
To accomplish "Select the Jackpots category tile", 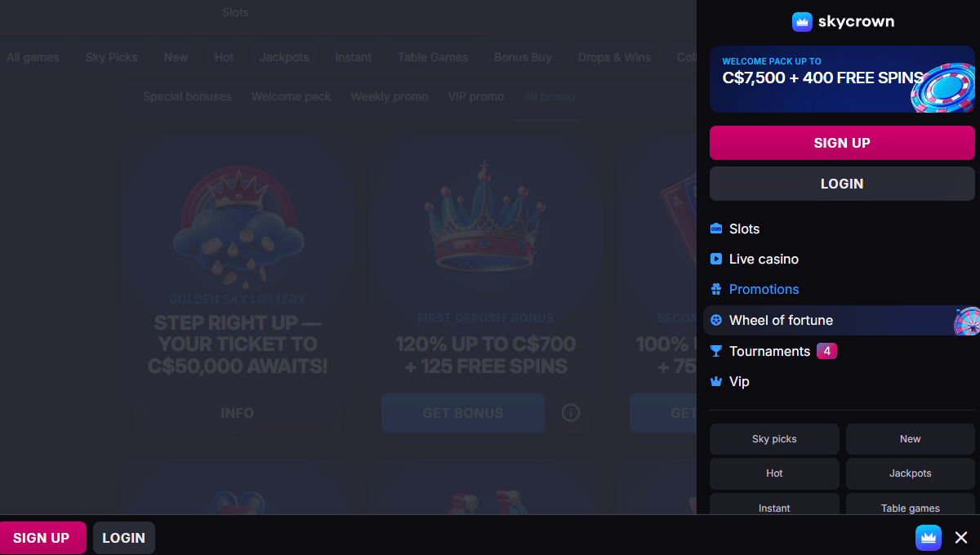I will pos(911,473).
